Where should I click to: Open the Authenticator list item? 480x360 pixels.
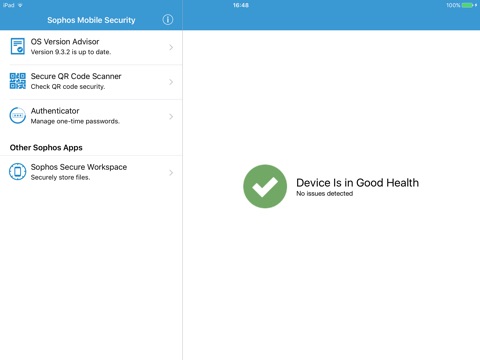pos(91,116)
